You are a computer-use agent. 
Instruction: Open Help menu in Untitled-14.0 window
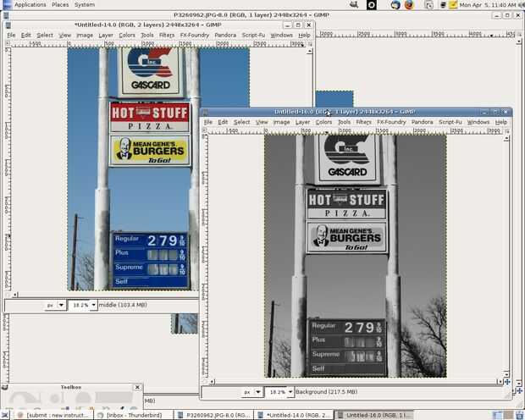[304, 36]
